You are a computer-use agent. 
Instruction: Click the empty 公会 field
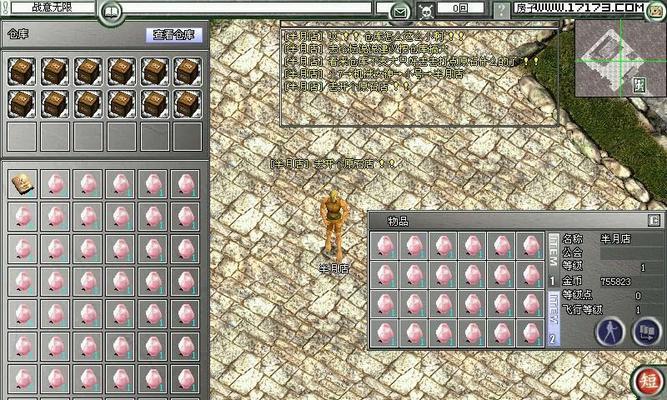tap(631, 253)
